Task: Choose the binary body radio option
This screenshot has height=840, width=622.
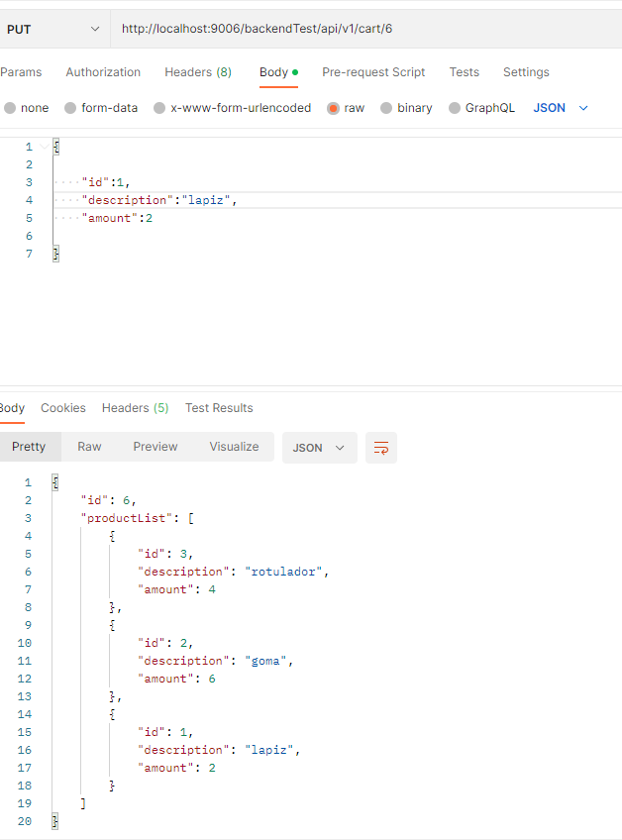Action: click(x=386, y=108)
